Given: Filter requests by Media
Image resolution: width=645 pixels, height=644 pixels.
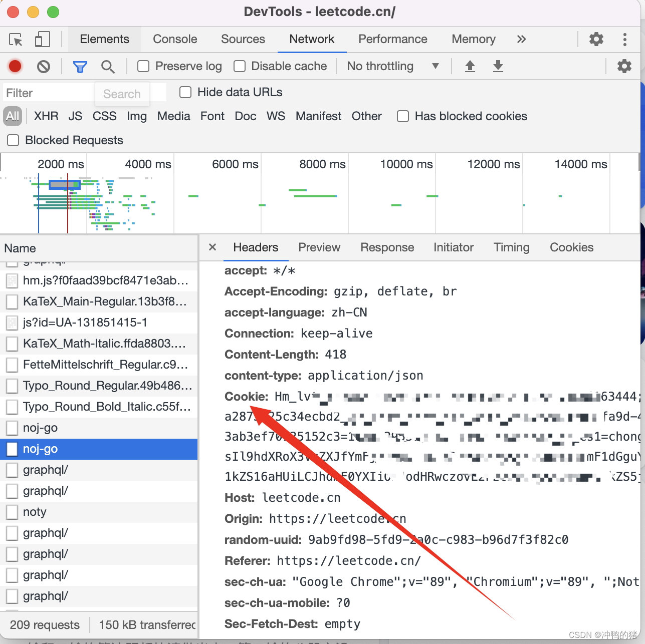Looking at the screenshot, I should [x=173, y=116].
